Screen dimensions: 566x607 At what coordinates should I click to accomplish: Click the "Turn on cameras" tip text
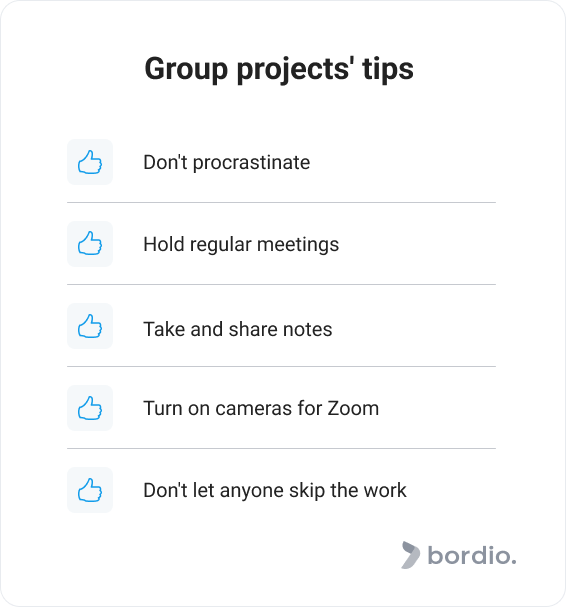(x=217, y=408)
